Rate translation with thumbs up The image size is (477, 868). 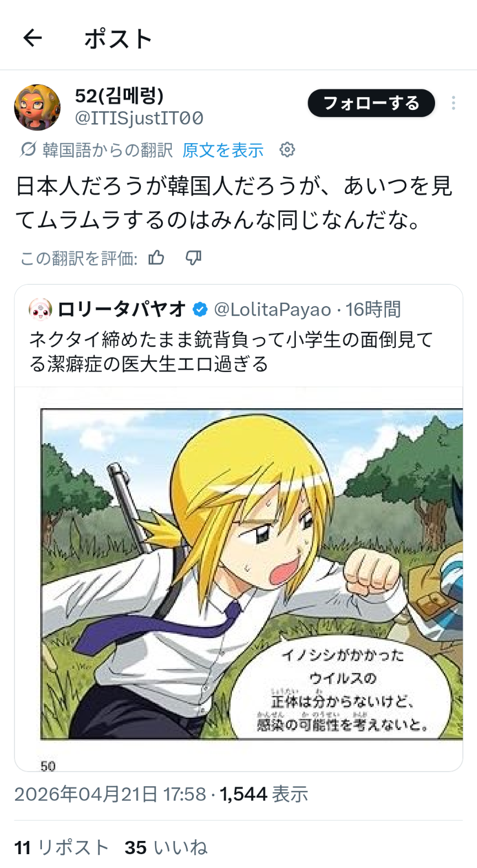(x=156, y=257)
